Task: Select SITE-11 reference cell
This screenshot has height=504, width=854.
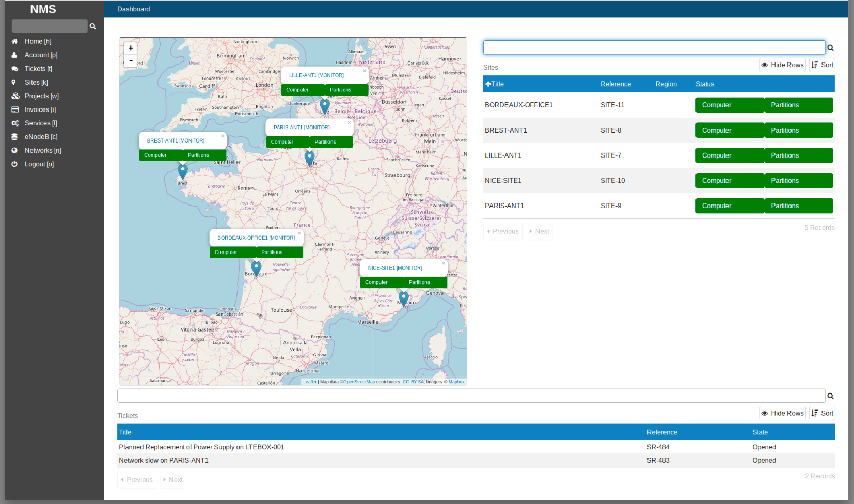Action: [612, 105]
